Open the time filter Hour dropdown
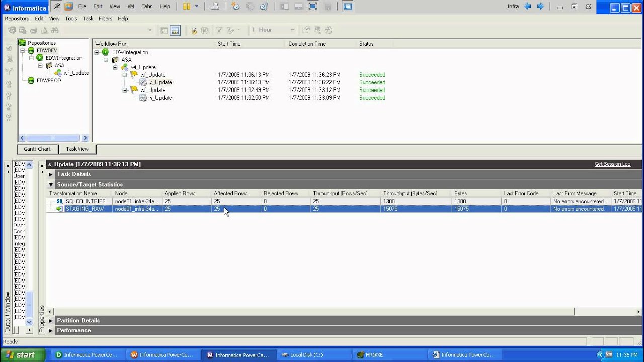The height and width of the screenshot is (362, 644). coord(292,30)
